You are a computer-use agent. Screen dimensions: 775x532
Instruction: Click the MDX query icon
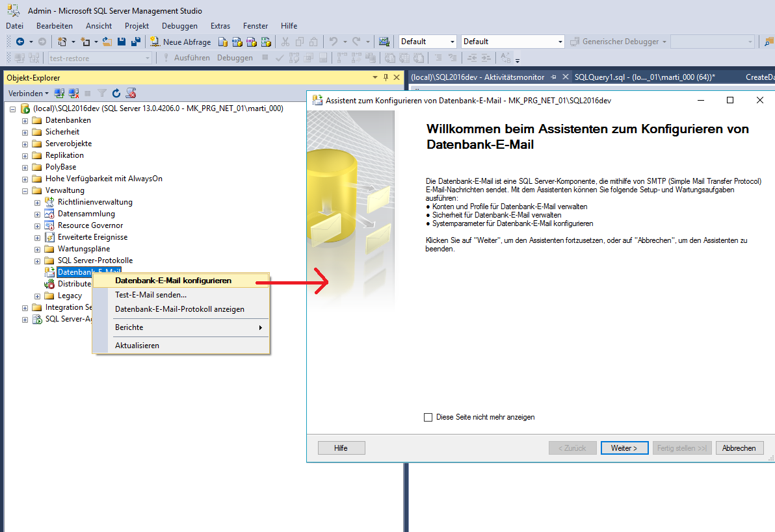[x=237, y=42]
